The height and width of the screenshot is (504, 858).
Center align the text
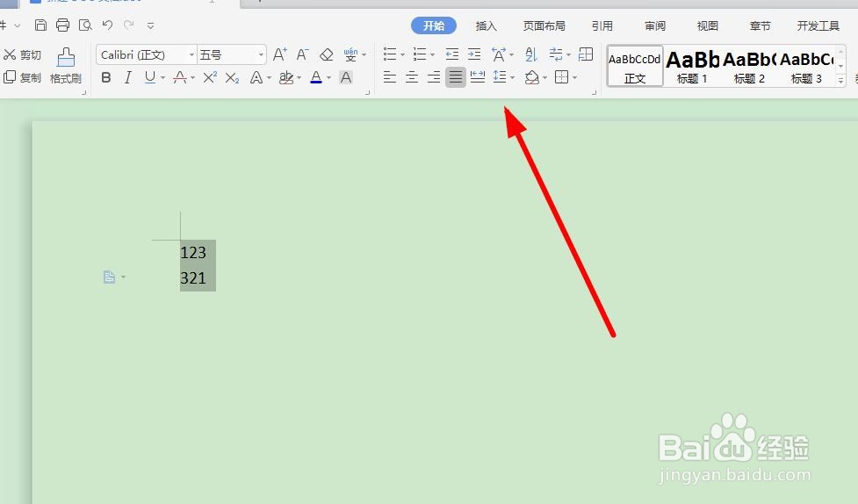pos(412,77)
